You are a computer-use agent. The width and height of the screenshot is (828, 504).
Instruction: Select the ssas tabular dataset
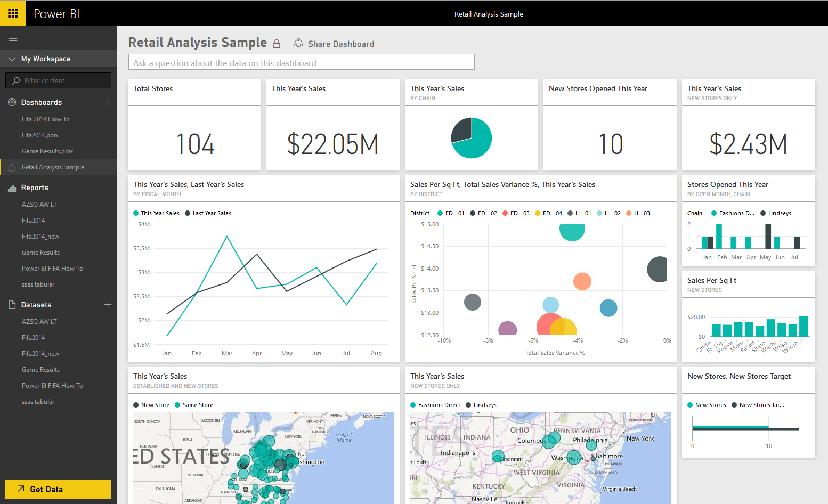tap(38, 401)
